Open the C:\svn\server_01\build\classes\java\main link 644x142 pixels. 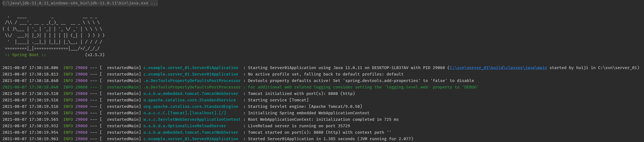pos(498,68)
